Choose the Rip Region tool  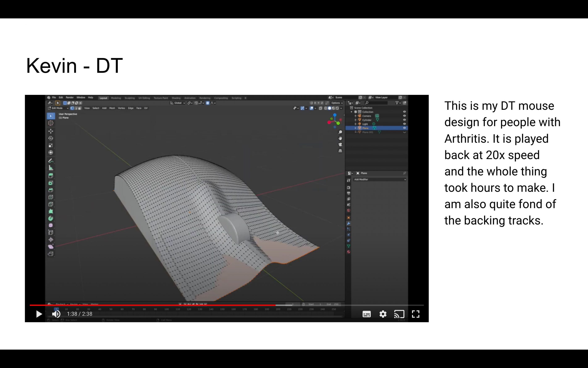coord(51,254)
